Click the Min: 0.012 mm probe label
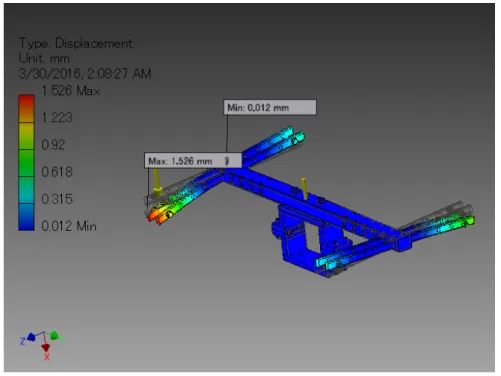This screenshot has width=501, height=376. pyautogui.click(x=270, y=107)
